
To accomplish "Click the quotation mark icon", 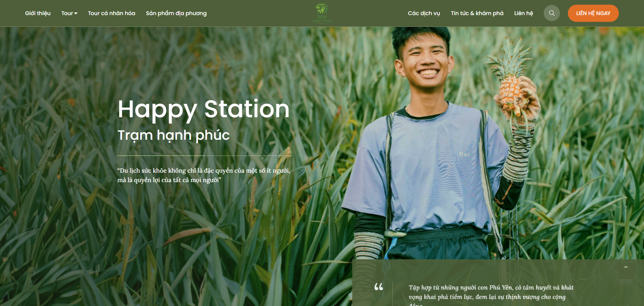I will [379, 287].
